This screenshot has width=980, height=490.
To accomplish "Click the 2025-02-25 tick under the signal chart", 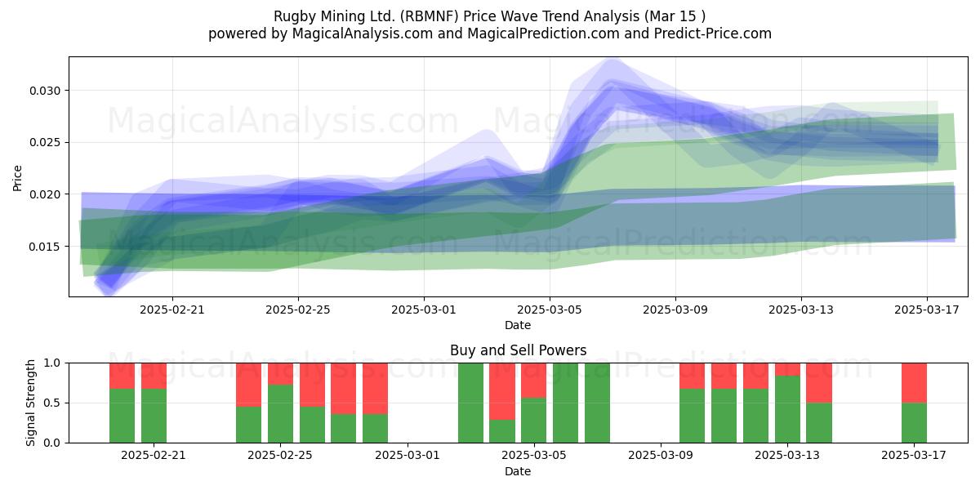I will coord(280,456).
